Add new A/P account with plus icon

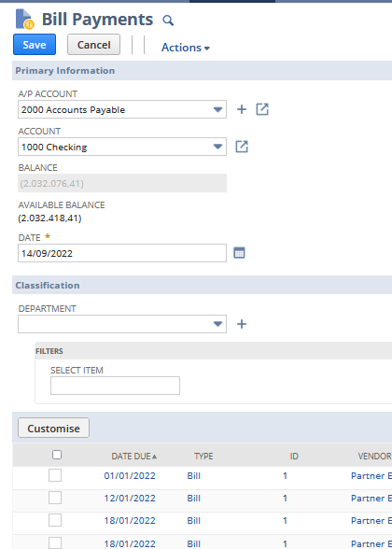click(x=242, y=109)
